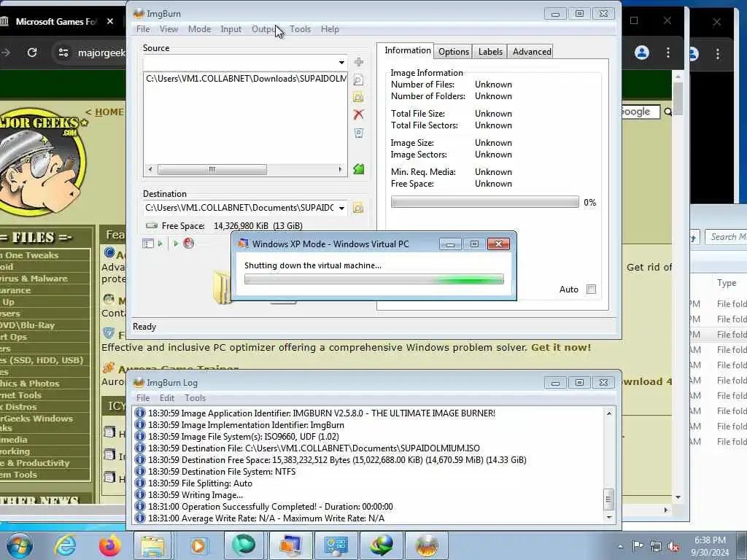Click the red disc icon in ImgBurn toolbar
This screenshot has width=747, height=560.
(x=189, y=244)
